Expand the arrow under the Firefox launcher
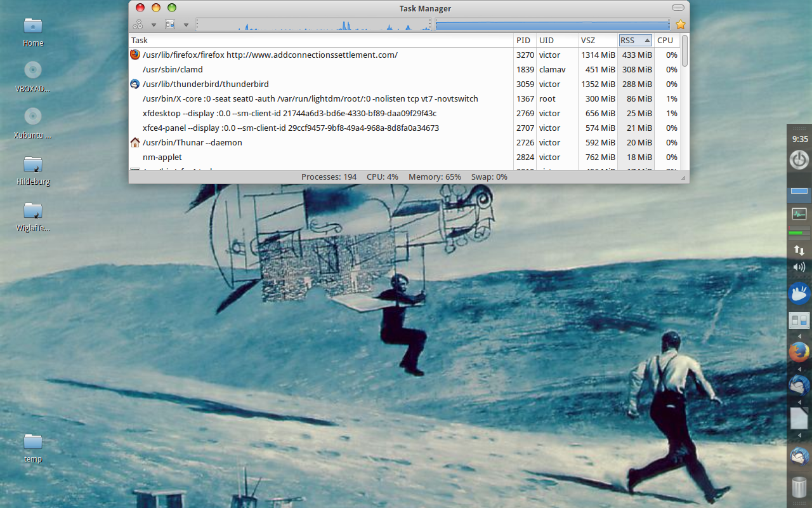 (x=799, y=369)
